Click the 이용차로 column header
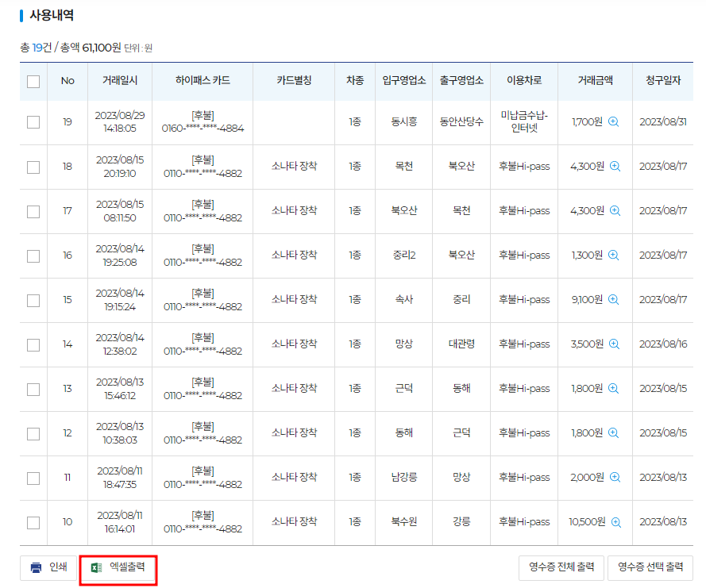Screen dimensions: 706x588 [524, 80]
